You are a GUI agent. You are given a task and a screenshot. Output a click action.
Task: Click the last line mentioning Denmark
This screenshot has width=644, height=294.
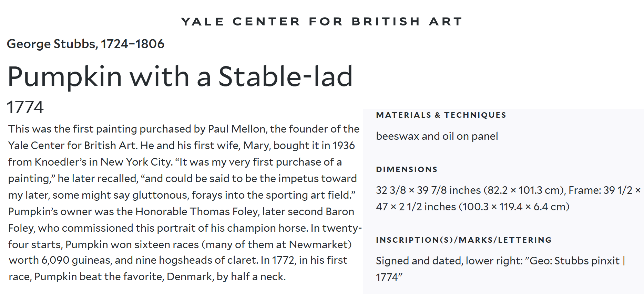(x=147, y=277)
